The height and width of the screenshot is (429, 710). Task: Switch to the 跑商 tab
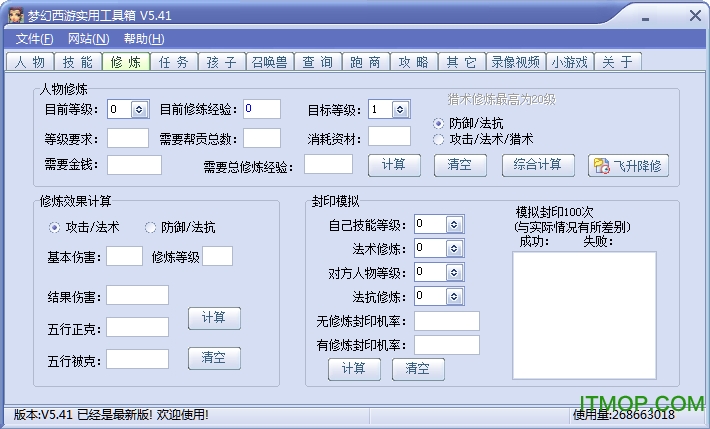coord(366,62)
